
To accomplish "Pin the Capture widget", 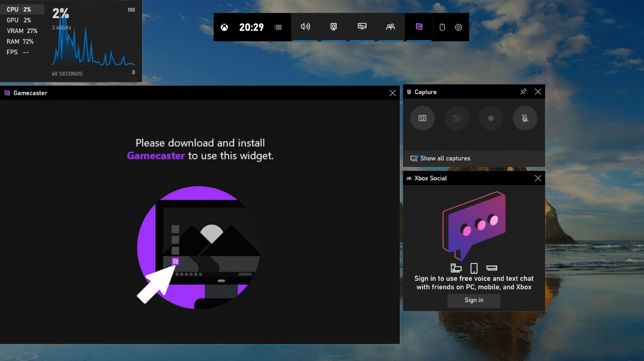I will [x=524, y=92].
